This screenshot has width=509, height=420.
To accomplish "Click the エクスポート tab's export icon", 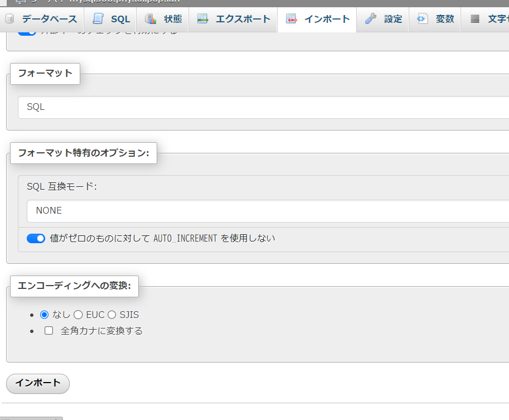I will tap(203, 20).
